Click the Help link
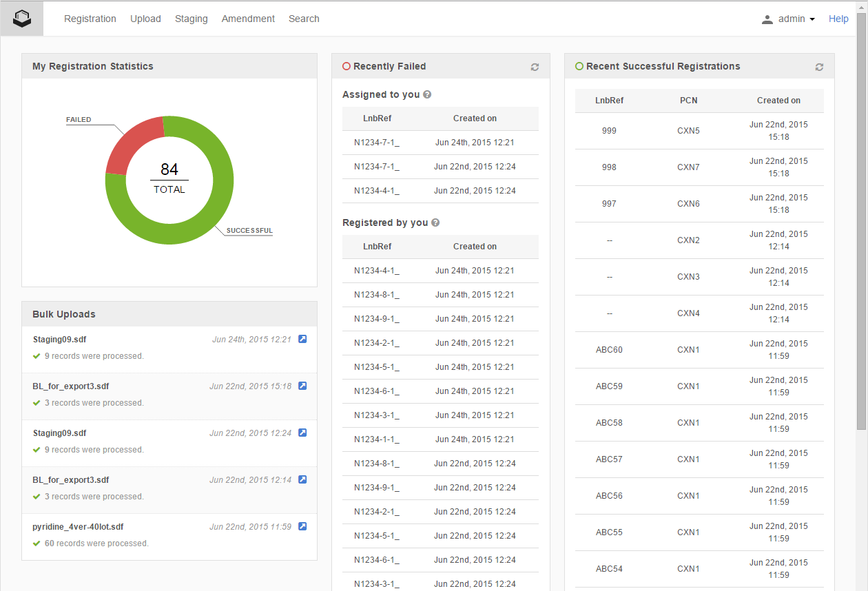The width and height of the screenshot is (868, 591). [x=838, y=19]
